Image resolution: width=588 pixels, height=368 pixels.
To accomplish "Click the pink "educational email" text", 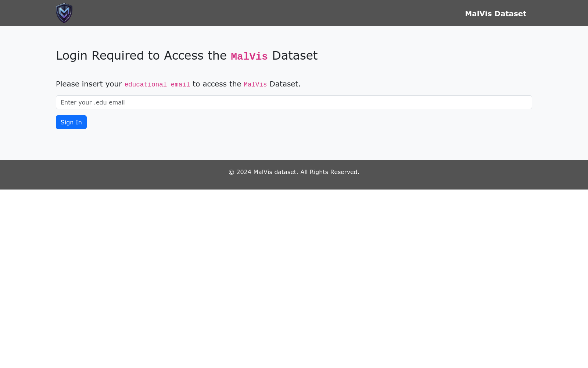I will click(157, 85).
